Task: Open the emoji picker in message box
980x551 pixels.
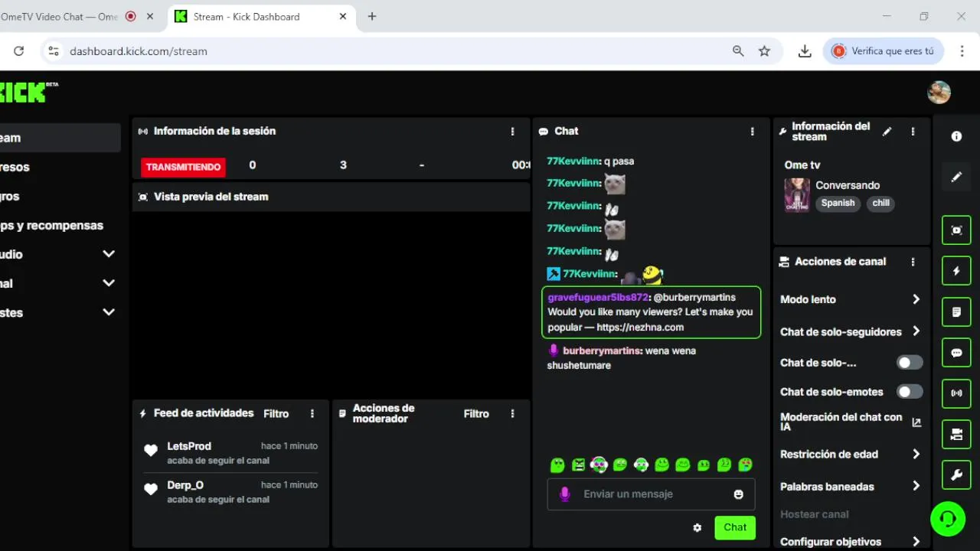Action: click(x=738, y=494)
